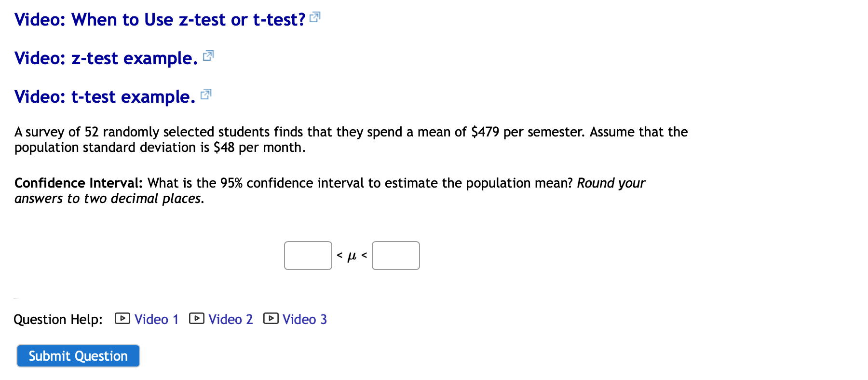Select the right answer field after the μ symbol
This screenshot has height=380, width=868.
(395, 256)
